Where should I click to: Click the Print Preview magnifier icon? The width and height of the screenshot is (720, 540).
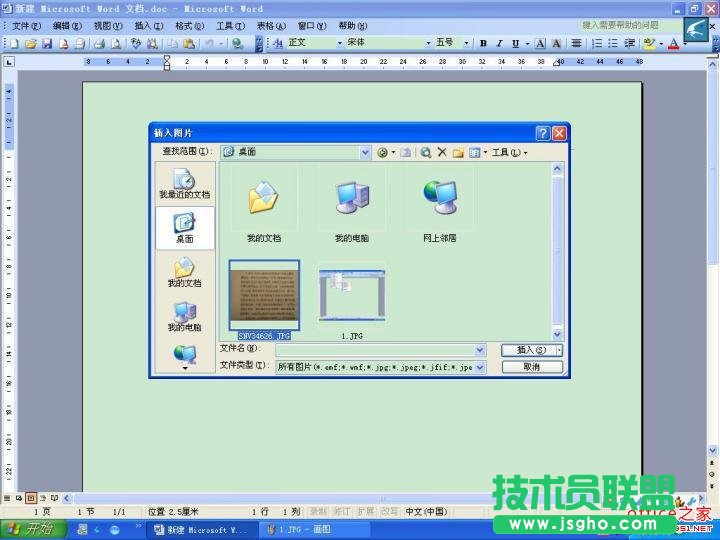(x=116, y=44)
